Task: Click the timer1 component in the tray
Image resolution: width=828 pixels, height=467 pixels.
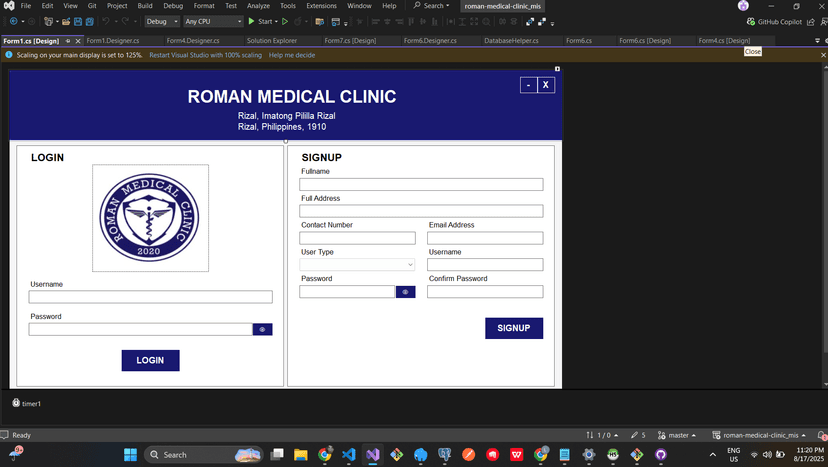Action: [26, 403]
